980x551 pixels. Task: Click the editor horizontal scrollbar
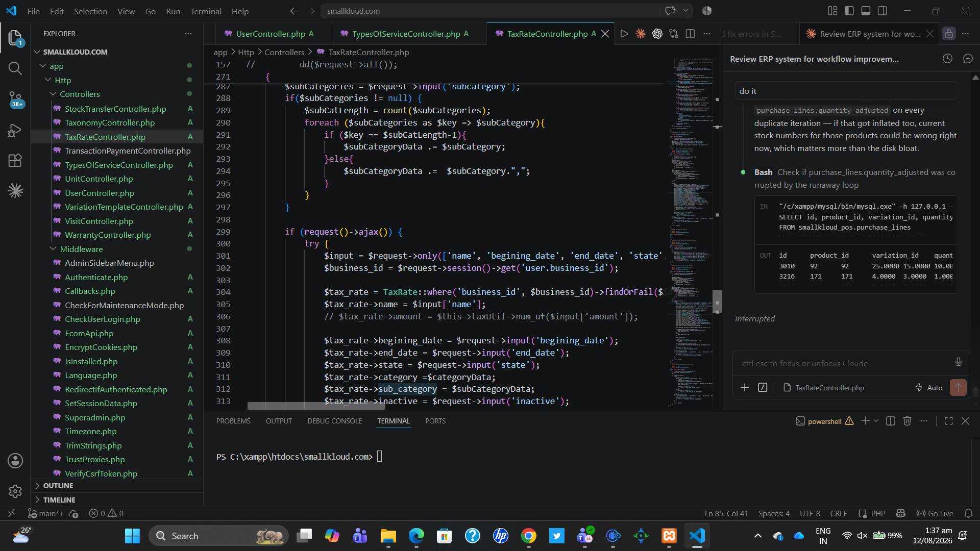pos(316,406)
